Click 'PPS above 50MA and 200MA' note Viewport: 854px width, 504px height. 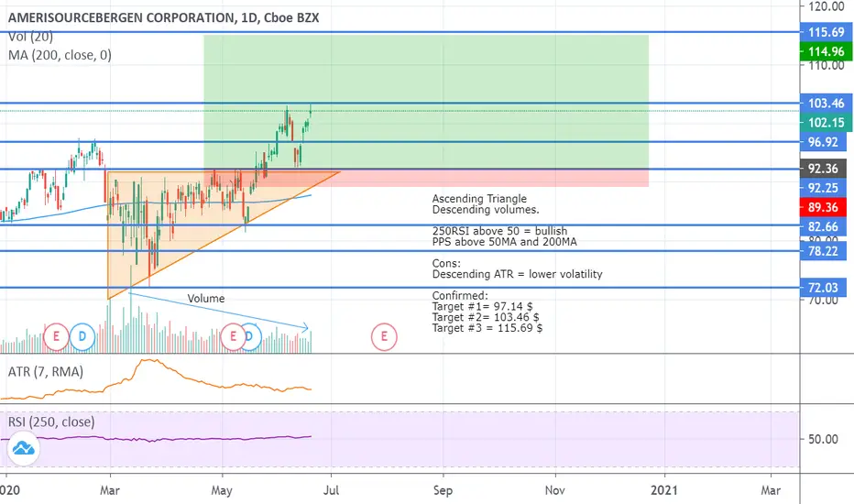[504, 242]
